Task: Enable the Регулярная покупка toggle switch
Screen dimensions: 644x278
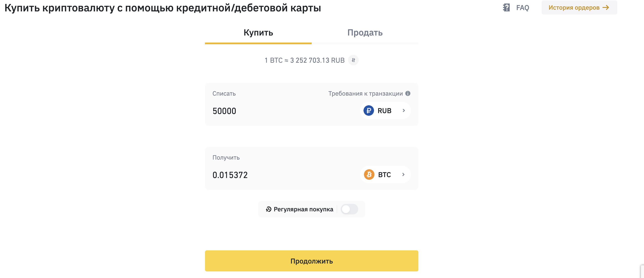Action: point(349,209)
